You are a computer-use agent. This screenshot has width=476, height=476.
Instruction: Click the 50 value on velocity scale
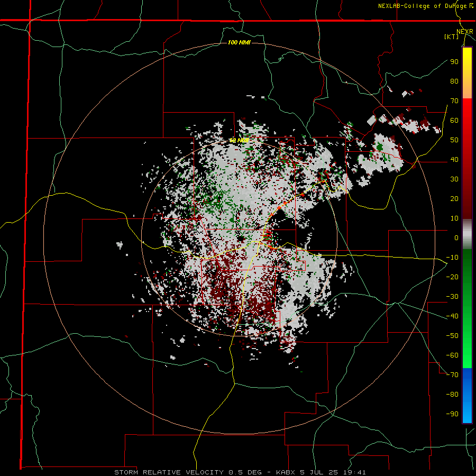tap(454, 140)
